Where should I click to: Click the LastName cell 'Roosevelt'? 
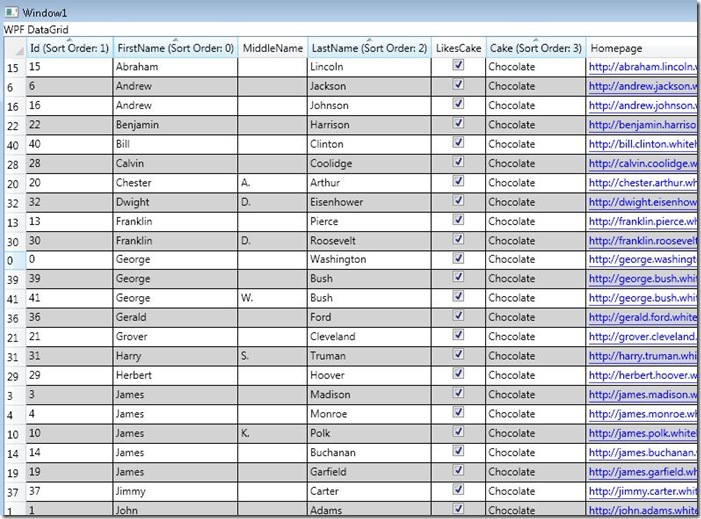369,241
